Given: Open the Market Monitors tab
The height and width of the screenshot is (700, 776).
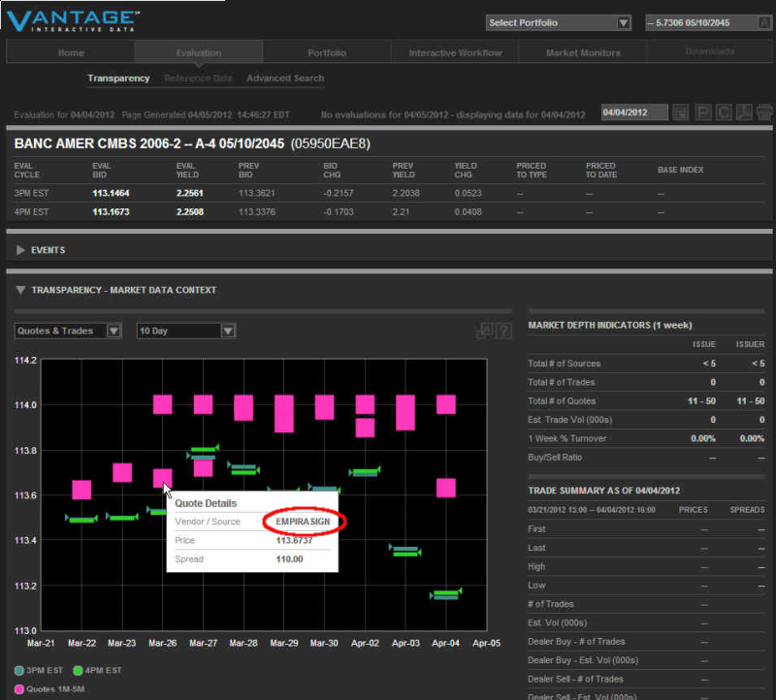Looking at the screenshot, I should pos(583,52).
